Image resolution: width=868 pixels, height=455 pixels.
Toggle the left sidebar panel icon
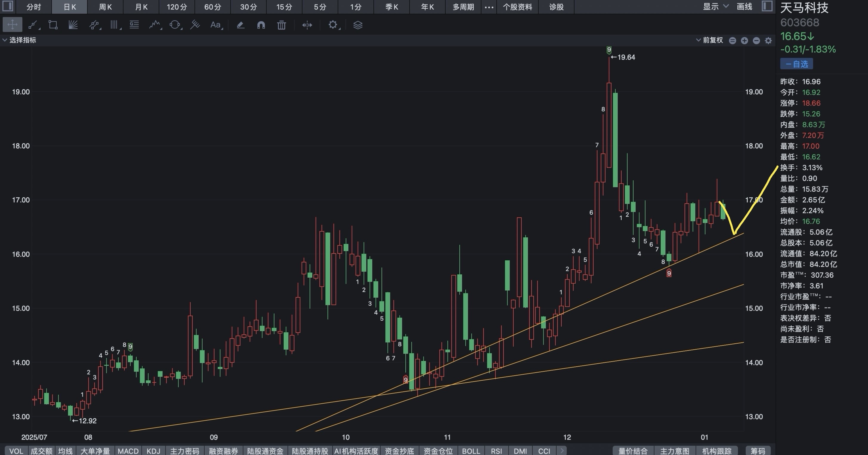(7, 6)
